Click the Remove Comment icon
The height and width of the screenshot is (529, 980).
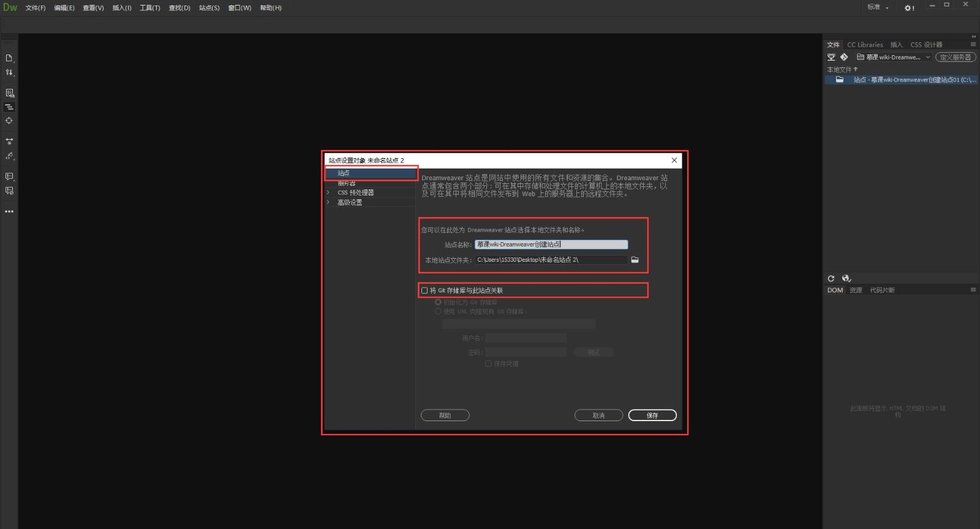click(x=9, y=191)
